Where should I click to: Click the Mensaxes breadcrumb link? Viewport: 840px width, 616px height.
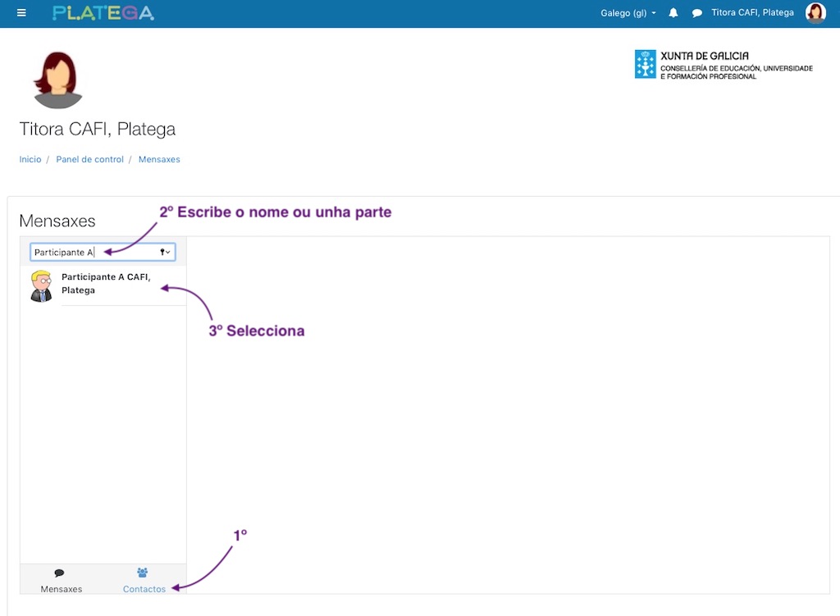(x=159, y=159)
